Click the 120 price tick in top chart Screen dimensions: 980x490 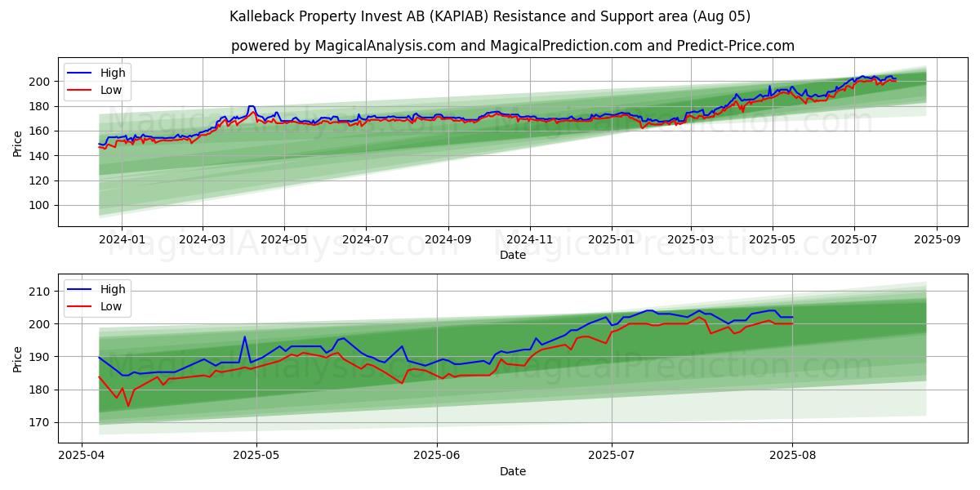tap(41, 180)
